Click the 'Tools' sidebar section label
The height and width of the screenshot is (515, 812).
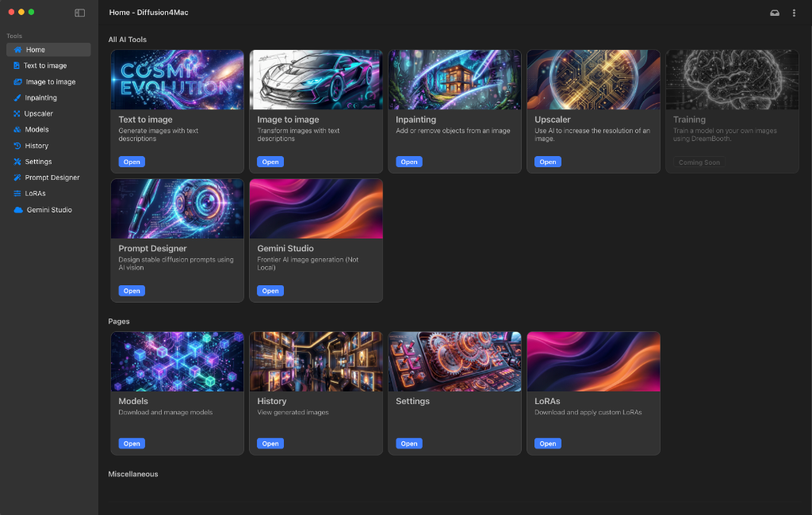point(14,36)
